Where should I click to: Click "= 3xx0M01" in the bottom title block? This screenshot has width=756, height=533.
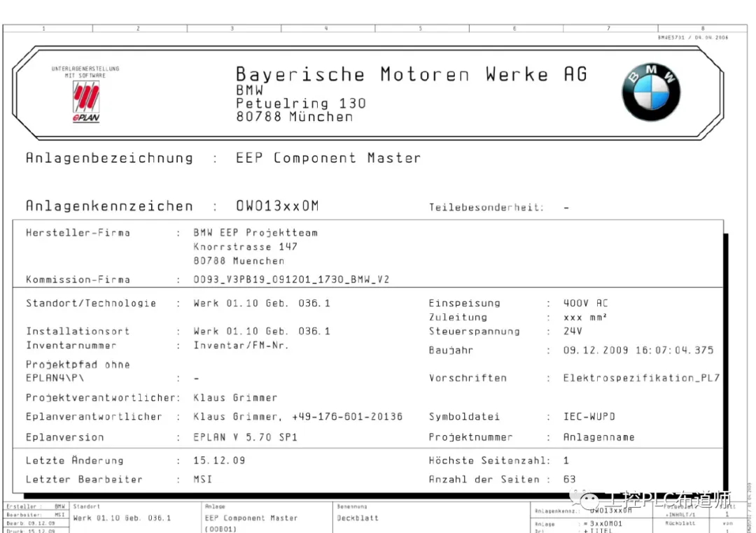tap(603, 524)
